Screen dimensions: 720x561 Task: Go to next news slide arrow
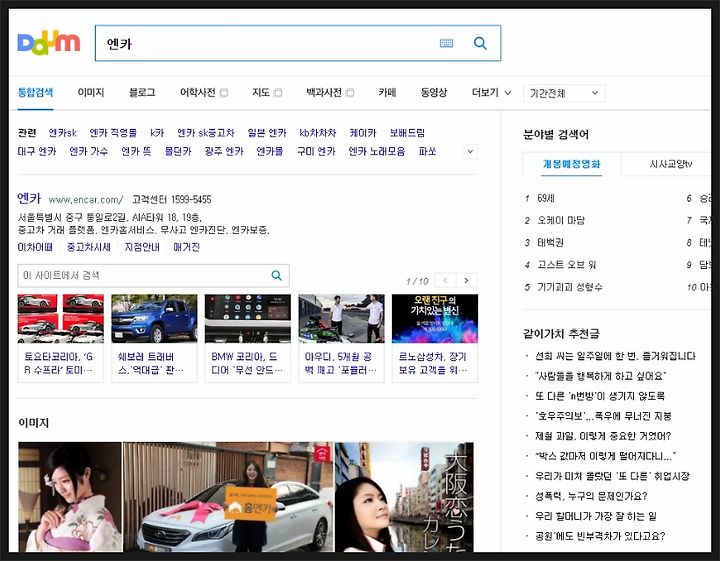pyautogui.click(x=467, y=280)
